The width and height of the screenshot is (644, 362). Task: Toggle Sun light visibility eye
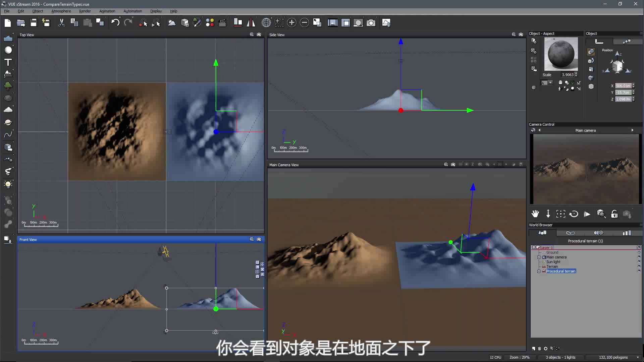click(x=639, y=262)
